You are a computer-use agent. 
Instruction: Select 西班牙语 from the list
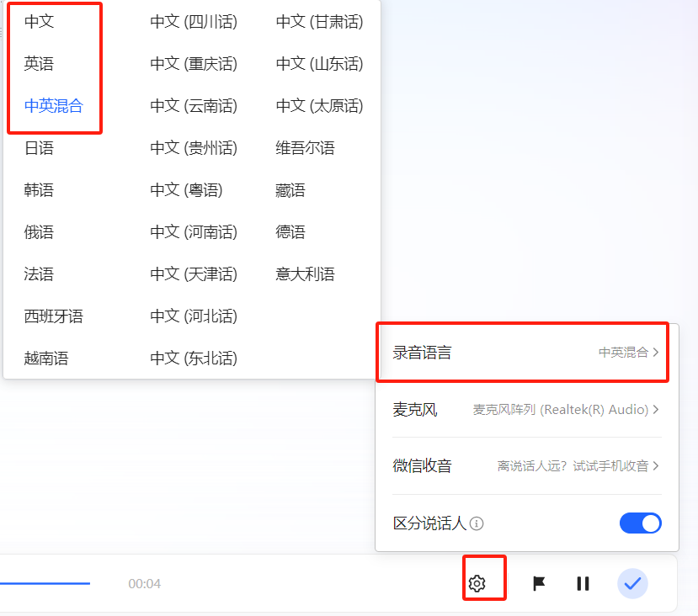click(x=47, y=316)
